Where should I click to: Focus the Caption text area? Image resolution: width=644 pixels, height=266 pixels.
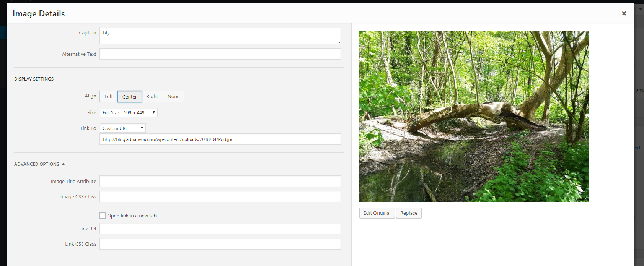pyautogui.click(x=220, y=36)
